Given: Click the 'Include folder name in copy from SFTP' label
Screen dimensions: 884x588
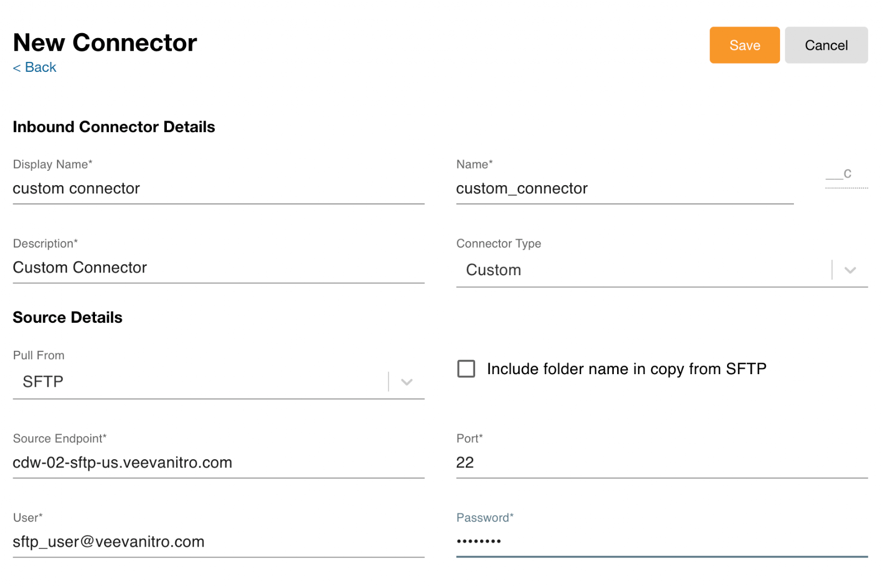Looking at the screenshot, I should 626,369.
